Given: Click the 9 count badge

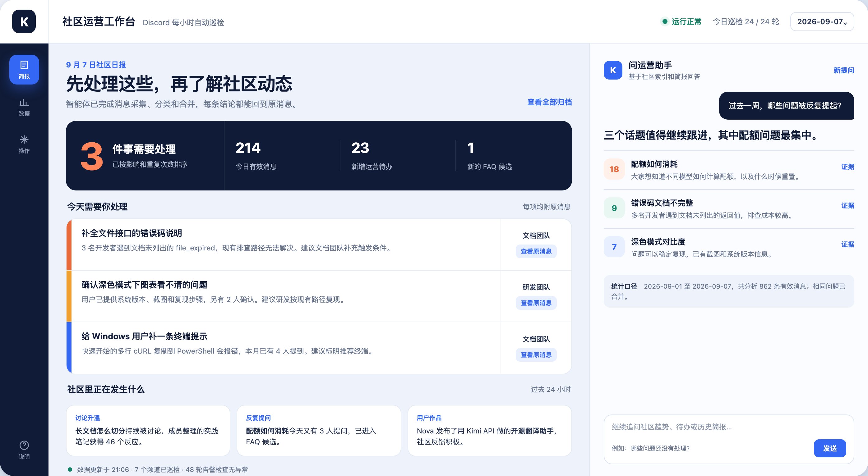Looking at the screenshot, I should tap(614, 208).
